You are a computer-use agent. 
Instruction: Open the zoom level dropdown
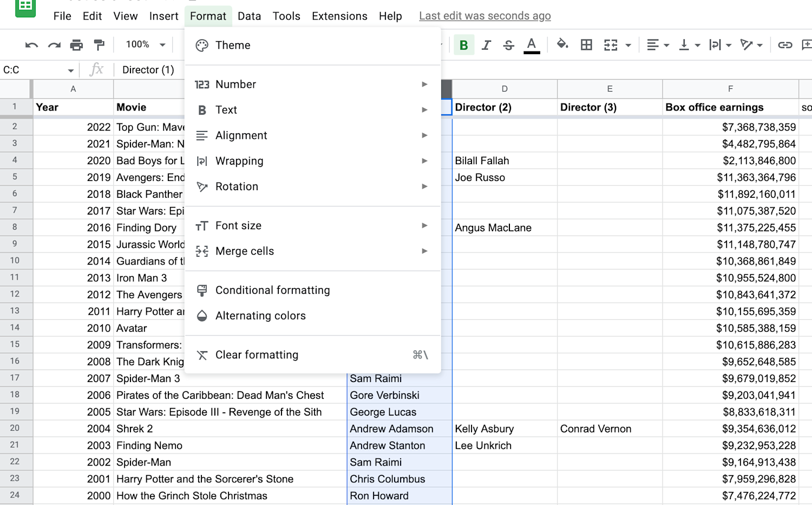coord(143,44)
